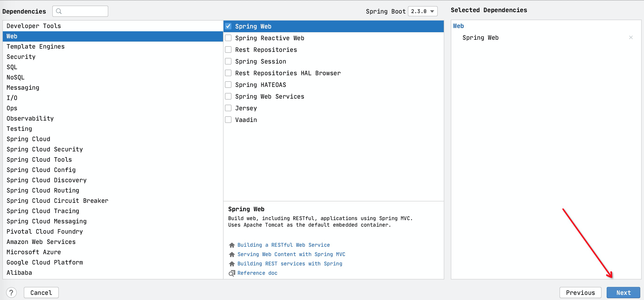
Task: Uncheck the Spring Web checkbox
Action: coord(228,26)
